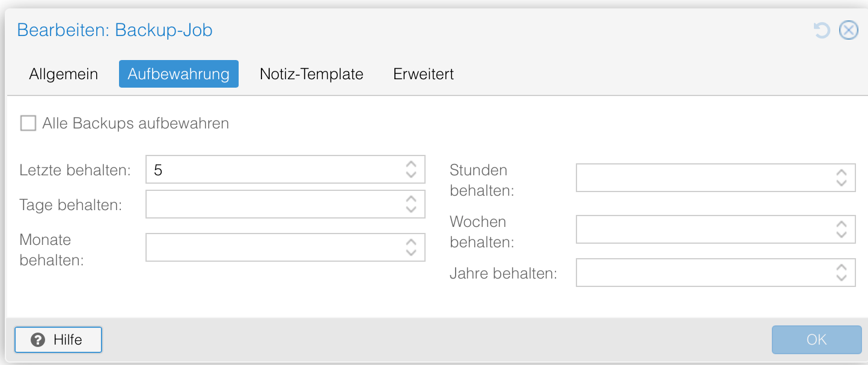Image resolution: width=868 pixels, height=365 pixels.
Task: Switch to the Allgemein tab
Action: pos(63,74)
